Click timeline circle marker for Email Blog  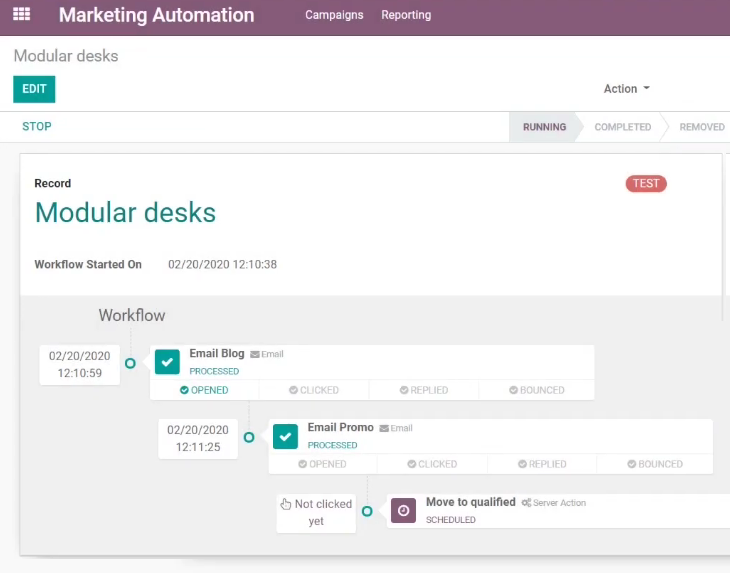(130, 363)
